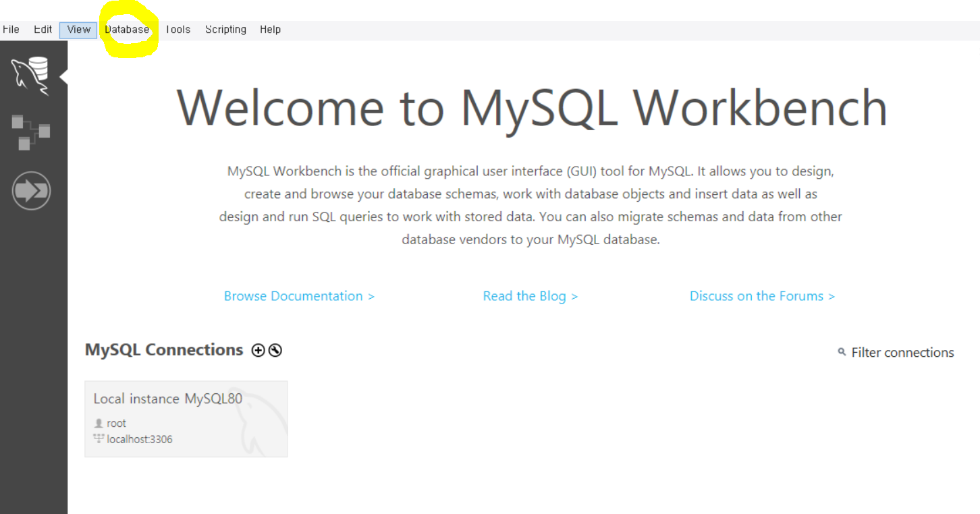
Task: Open the highlighted Database menu
Action: pyautogui.click(x=127, y=30)
